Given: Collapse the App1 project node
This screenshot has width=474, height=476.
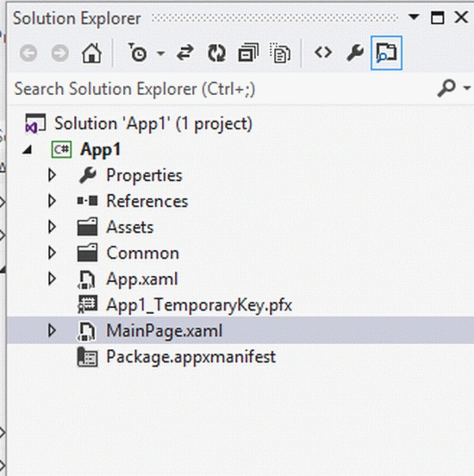Looking at the screenshot, I should click(x=28, y=149).
